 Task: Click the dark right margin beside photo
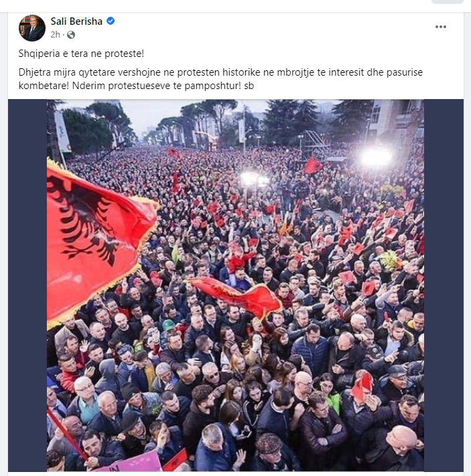coord(444,285)
